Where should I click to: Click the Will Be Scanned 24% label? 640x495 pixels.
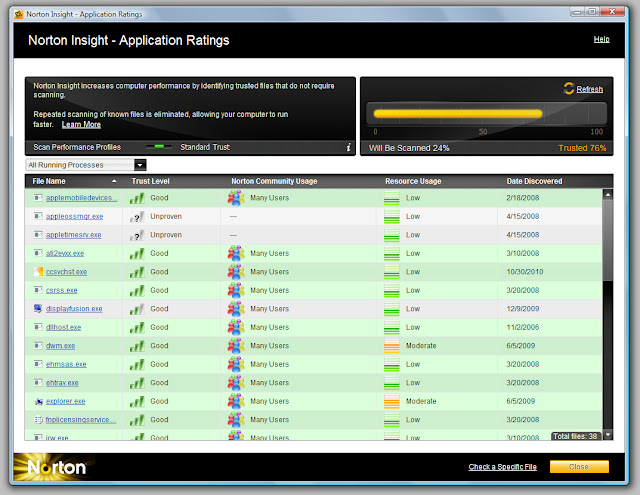point(409,148)
